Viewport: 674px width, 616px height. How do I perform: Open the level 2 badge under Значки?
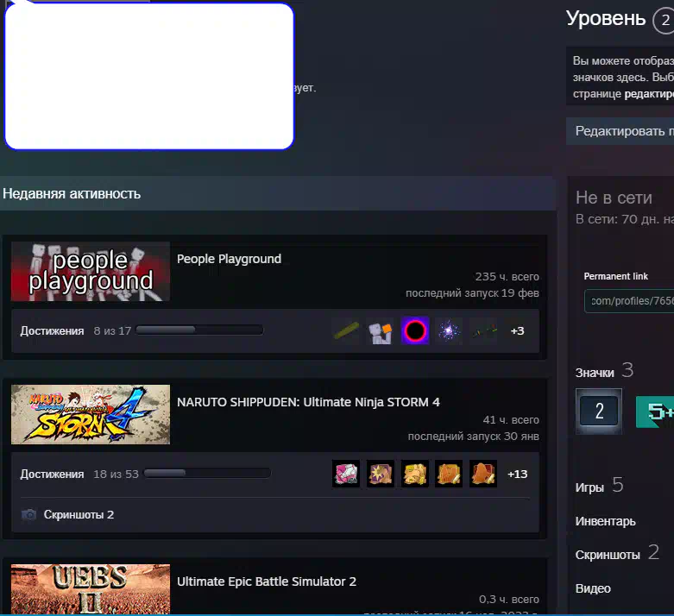click(599, 411)
